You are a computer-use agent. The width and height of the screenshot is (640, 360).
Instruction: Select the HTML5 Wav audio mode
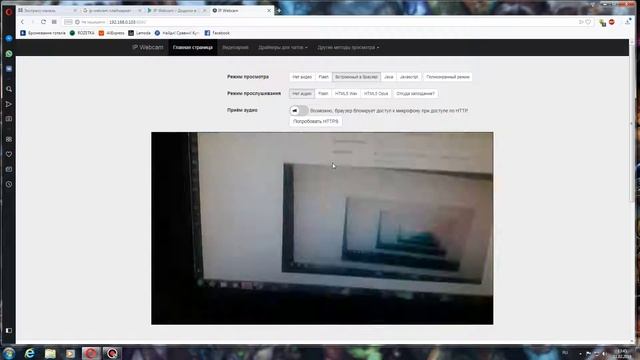tap(346, 93)
